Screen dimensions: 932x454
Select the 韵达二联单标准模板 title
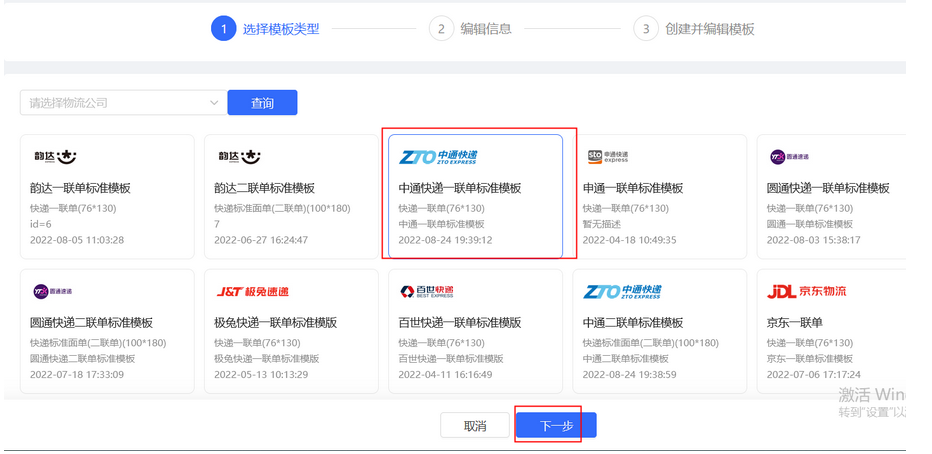265,188
